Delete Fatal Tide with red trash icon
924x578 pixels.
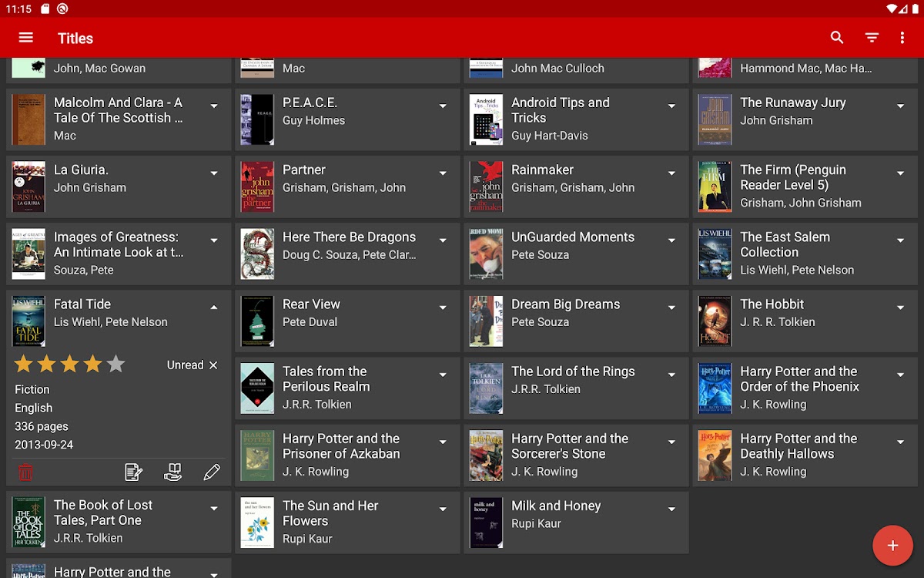click(x=25, y=472)
